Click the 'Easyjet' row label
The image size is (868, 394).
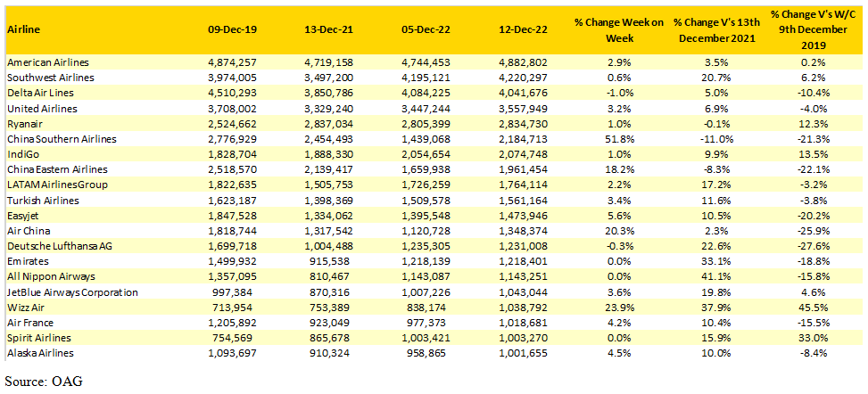[21, 215]
